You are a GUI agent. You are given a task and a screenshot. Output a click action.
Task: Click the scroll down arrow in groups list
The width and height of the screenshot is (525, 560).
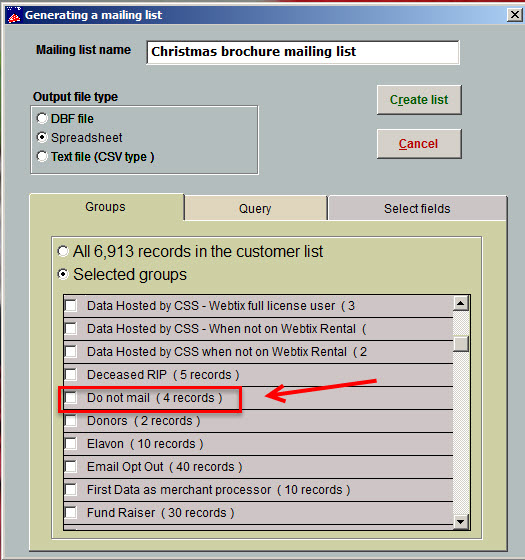coord(461,522)
